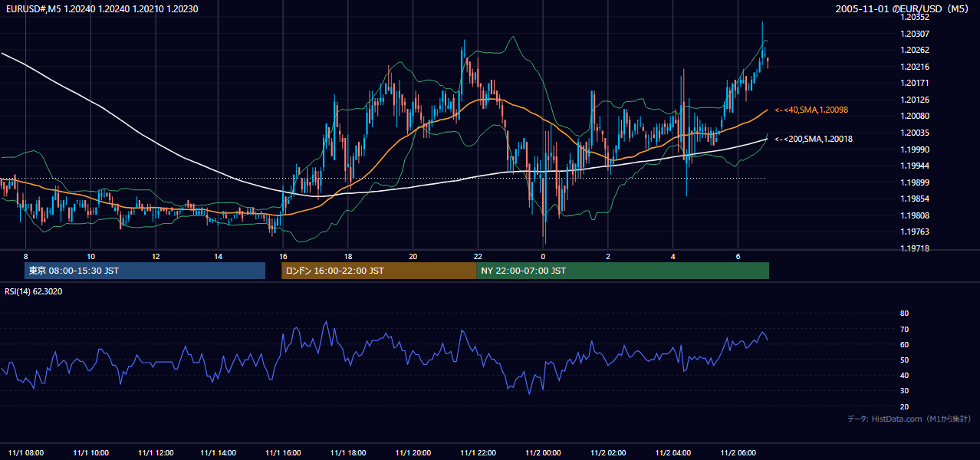Click the 1.20080 price axis label
This screenshot has width=980, height=460.
(915, 116)
